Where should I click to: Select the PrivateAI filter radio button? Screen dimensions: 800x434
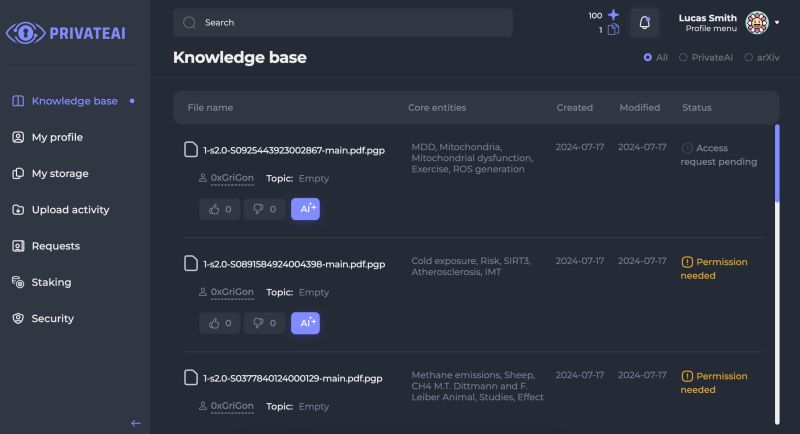(683, 58)
